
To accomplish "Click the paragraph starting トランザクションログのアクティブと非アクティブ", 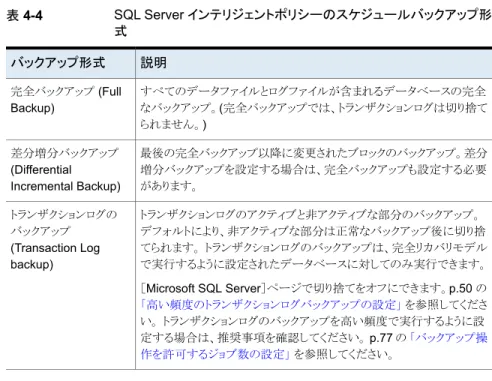I will point(313,239).
